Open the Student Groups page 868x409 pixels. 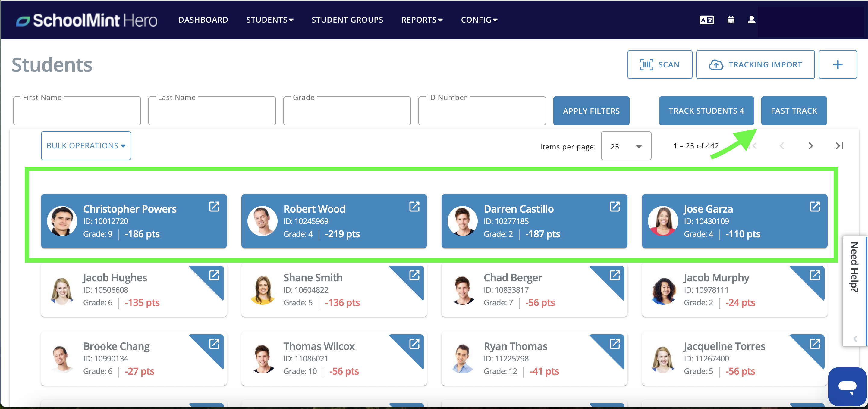[x=347, y=20]
